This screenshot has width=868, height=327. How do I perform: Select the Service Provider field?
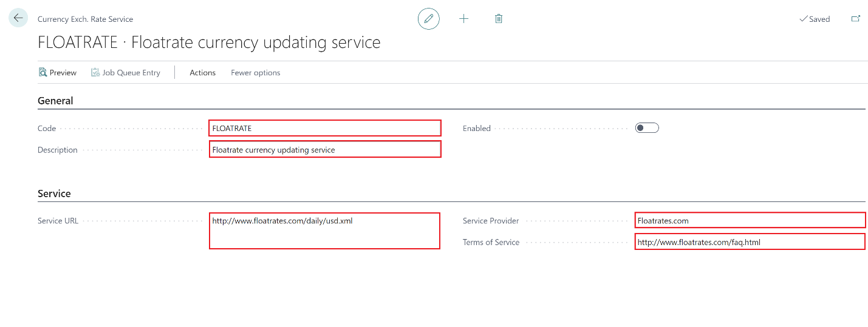pos(750,220)
